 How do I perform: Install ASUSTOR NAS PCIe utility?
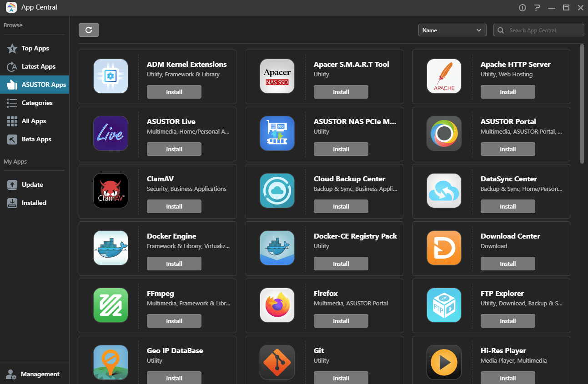(x=341, y=149)
